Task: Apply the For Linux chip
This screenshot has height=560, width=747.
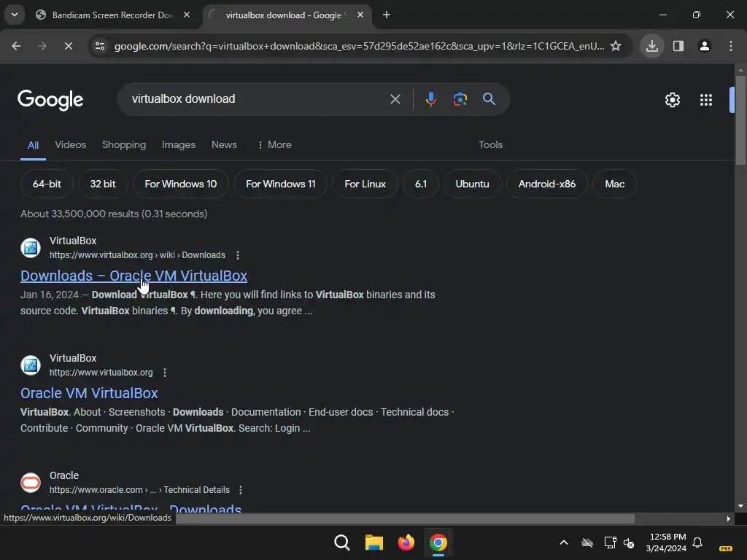Action: 365,184
